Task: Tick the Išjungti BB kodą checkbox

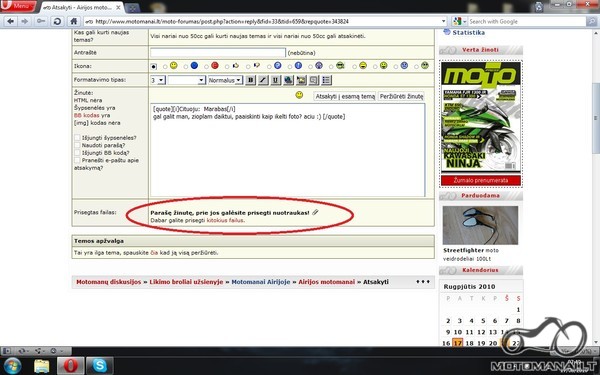Action: click(x=77, y=153)
